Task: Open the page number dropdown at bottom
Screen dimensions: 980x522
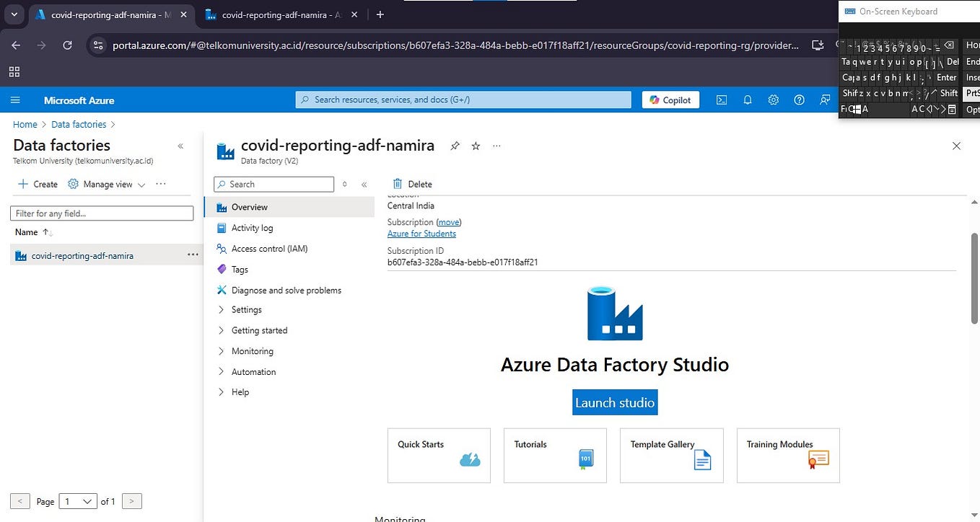Action: click(x=77, y=501)
